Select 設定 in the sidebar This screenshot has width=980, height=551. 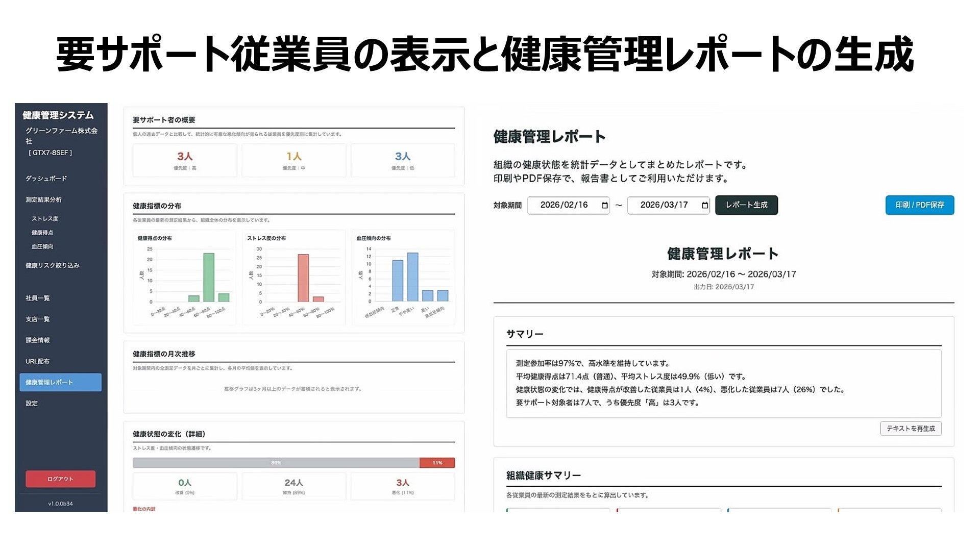click(x=32, y=404)
